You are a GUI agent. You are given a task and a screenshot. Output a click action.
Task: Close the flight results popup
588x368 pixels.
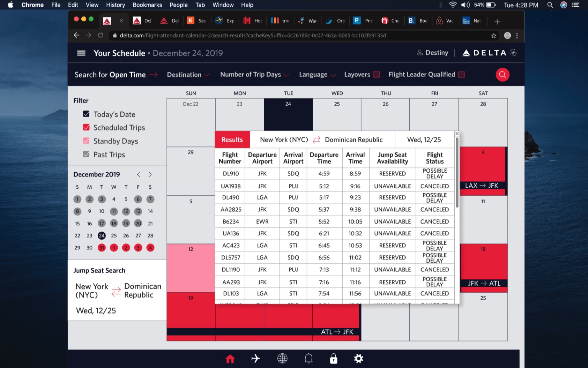tap(457, 134)
